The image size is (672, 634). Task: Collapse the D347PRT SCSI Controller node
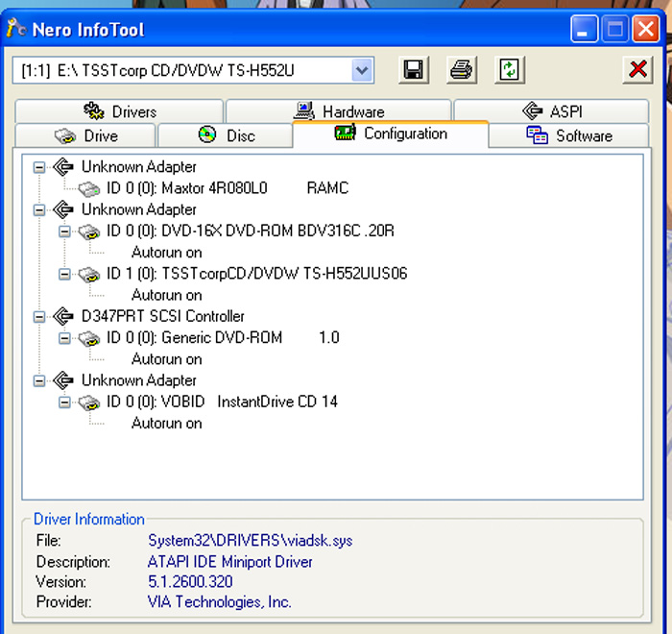[39, 317]
